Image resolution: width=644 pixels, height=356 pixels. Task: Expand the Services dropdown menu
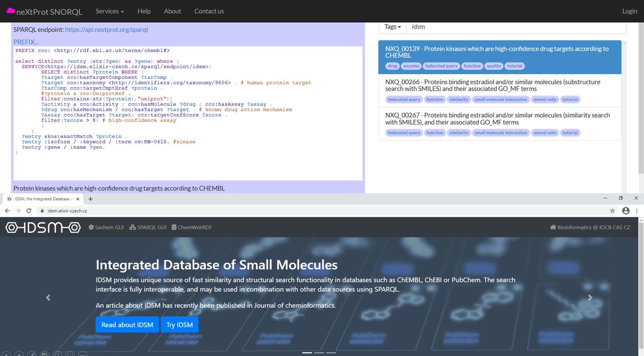tap(109, 11)
